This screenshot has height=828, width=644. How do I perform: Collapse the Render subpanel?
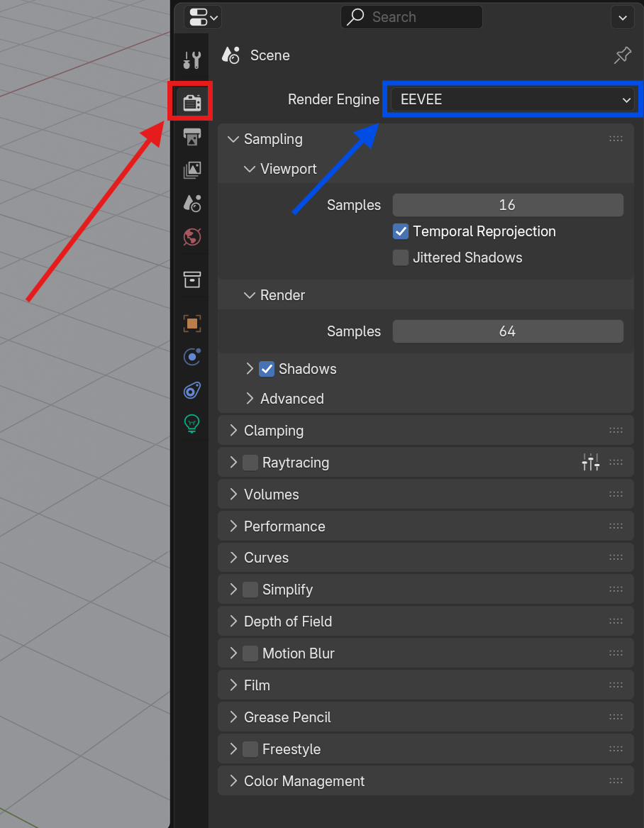pyautogui.click(x=249, y=295)
